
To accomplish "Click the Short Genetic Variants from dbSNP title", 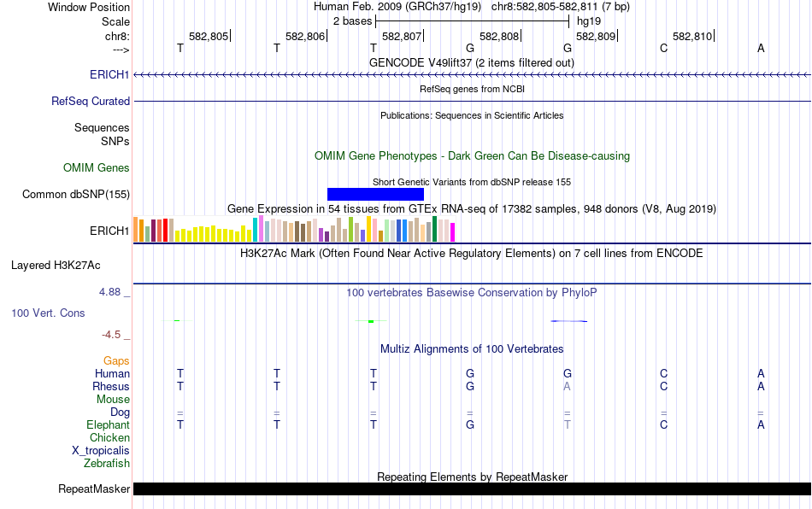I will pyautogui.click(x=472, y=182).
